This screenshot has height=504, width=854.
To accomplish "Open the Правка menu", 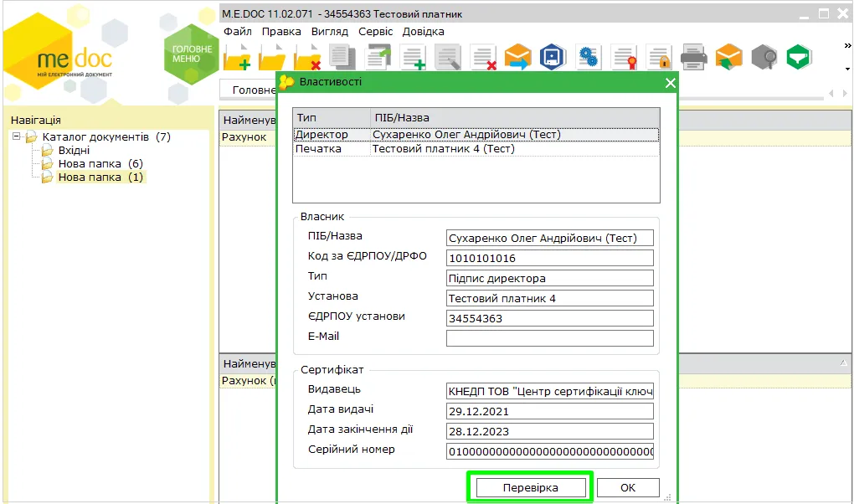I will tap(281, 32).
